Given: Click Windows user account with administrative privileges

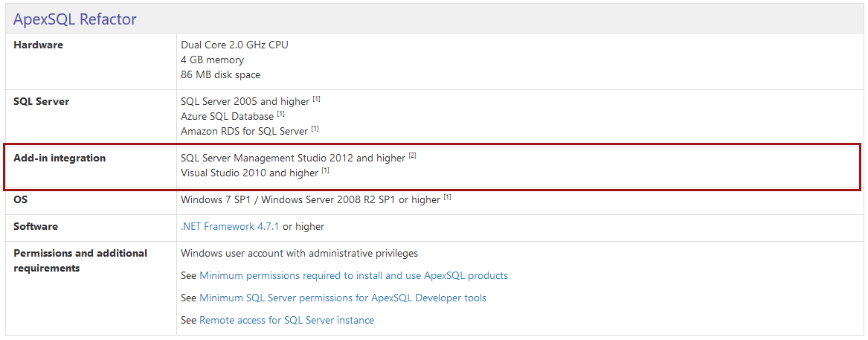Looking at the screenshot, I should coord(299,253).
